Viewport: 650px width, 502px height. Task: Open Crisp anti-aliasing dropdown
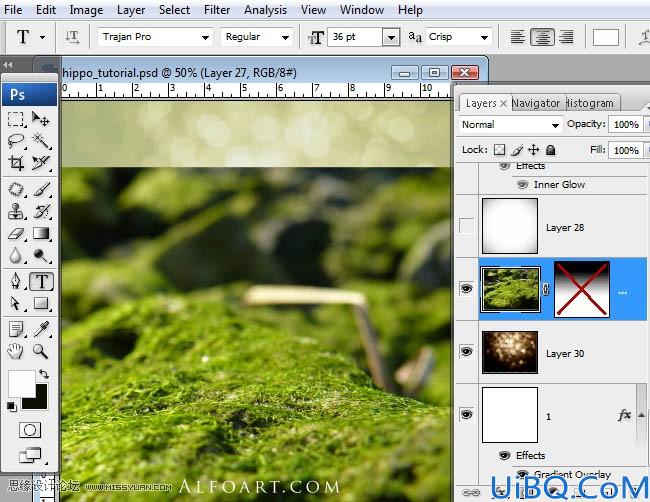coord(484,37)
